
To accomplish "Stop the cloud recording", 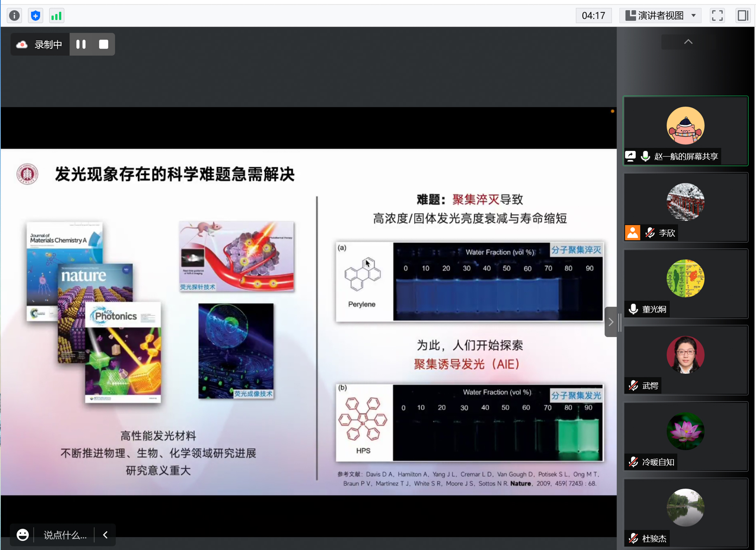I will pyautogui.click(x=104, y=45).
